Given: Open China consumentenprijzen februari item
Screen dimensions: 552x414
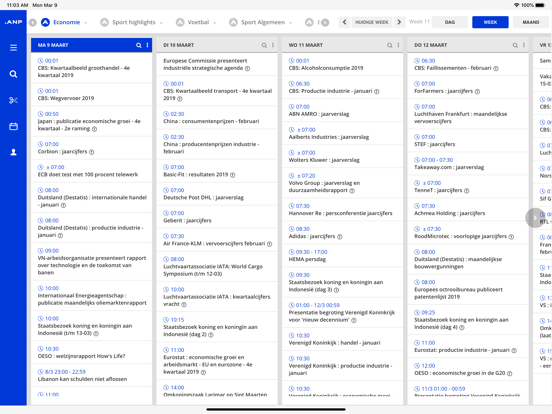Looking at the screenshot, I should 217,118.
